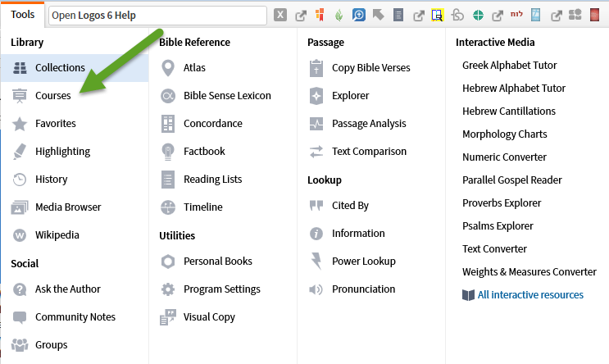Click the light blue book shortcut icon
The width and height of the screenshot is (609, 364).
click(535, 15)
